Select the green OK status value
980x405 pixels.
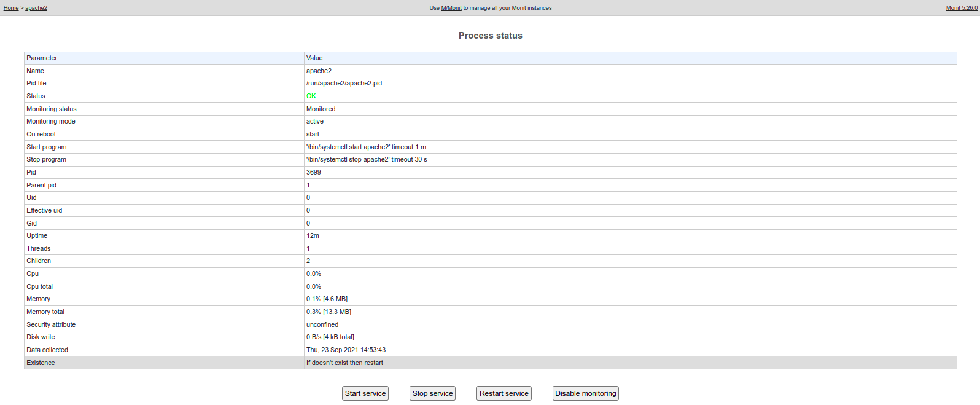pos(311,96)
